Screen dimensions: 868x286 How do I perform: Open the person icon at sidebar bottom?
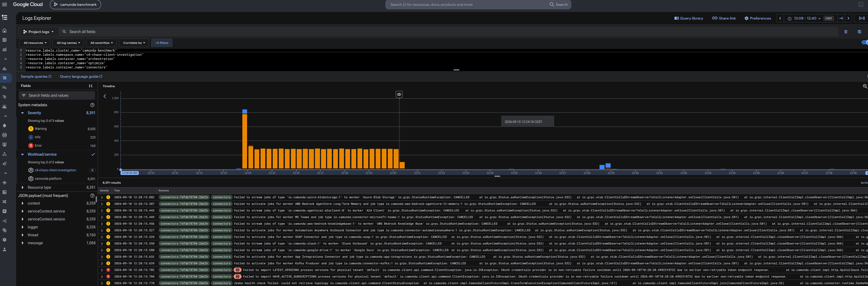coord(5,250)
